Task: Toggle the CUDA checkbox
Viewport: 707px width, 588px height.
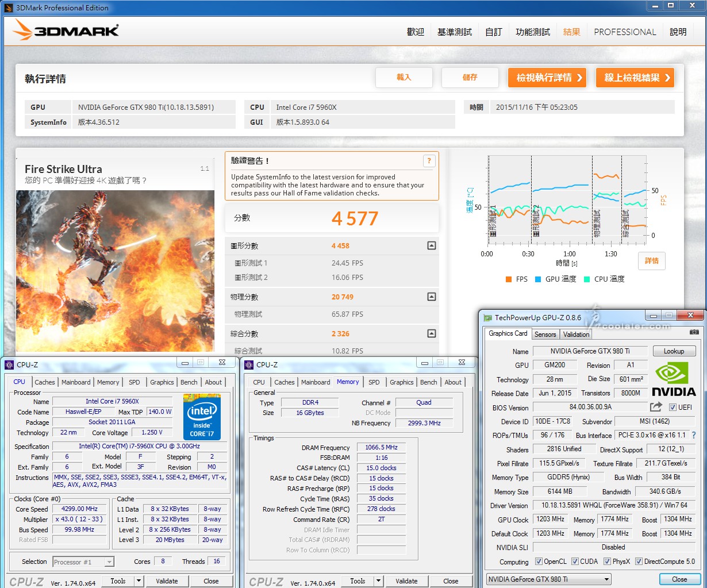Action: tap(575, 562)
